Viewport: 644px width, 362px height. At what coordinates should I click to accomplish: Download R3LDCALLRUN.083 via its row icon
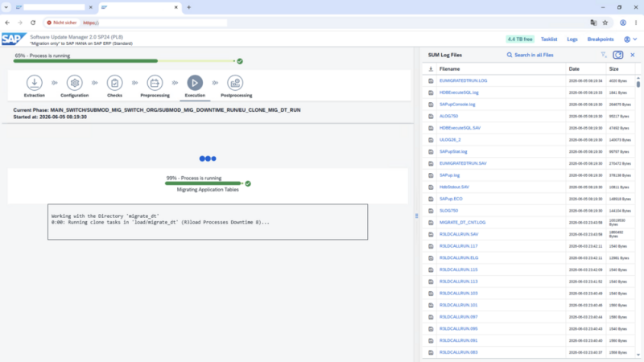click(x=431, y=352)
